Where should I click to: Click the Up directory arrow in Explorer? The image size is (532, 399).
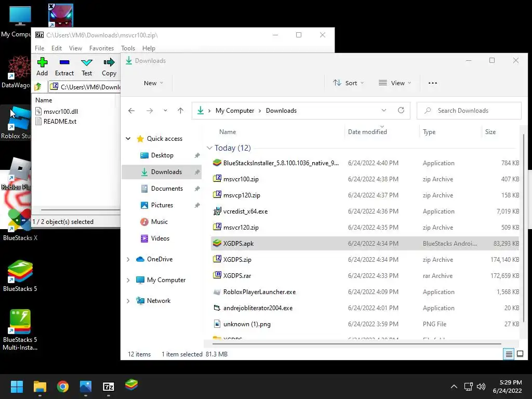[180, 111]
